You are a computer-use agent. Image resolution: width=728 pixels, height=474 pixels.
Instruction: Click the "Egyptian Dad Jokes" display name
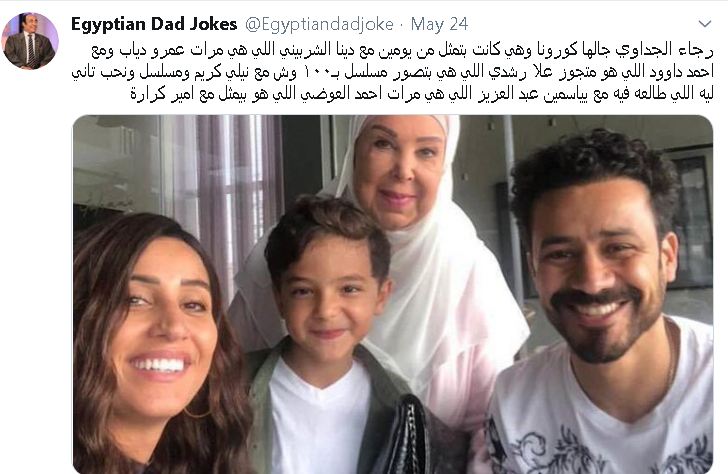(x=154, y=24)
